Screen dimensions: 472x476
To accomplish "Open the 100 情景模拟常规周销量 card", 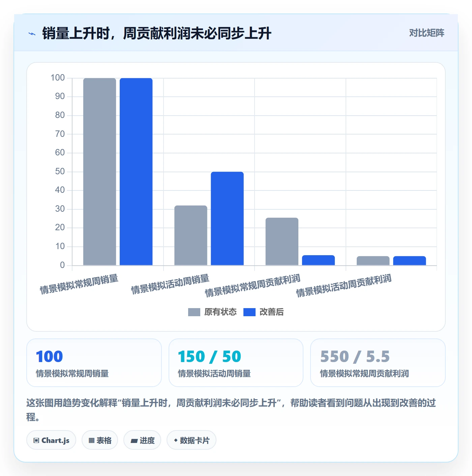I will coord(94,363).
